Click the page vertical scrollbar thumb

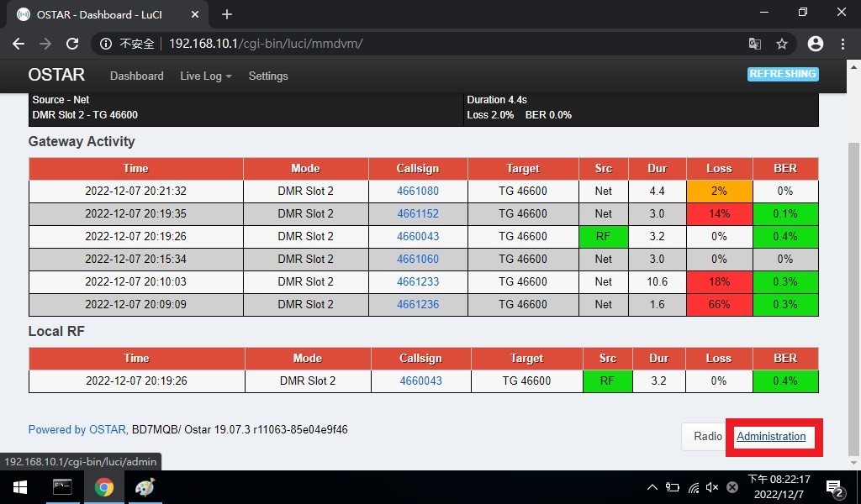pyautogui.click(x=854, y=298)
